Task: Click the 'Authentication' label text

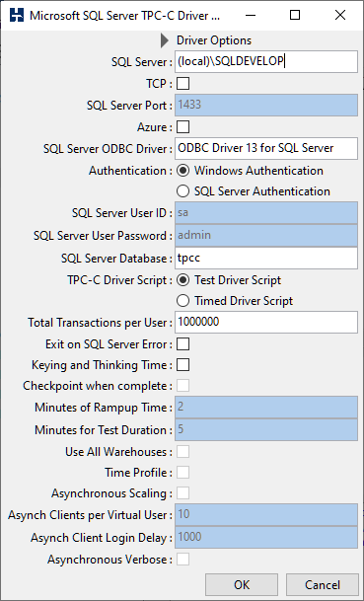Action: click(130, 171)
